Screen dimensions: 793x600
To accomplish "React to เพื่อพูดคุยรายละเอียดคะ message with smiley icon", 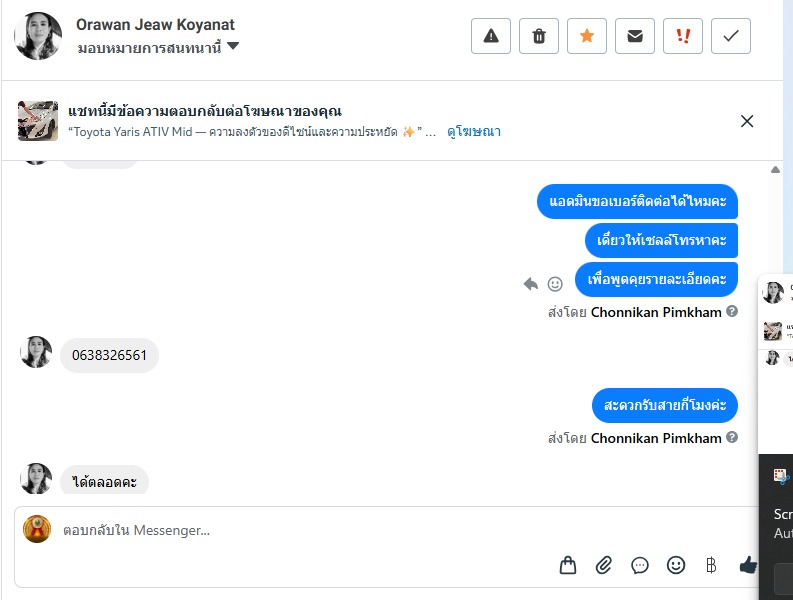I will click(555, 284).
